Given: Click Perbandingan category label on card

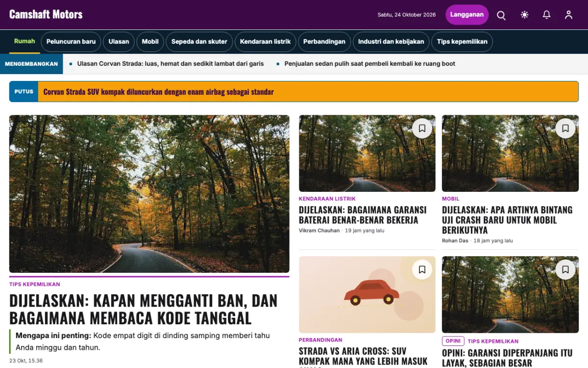Looking at the screenshot, I should 320,340.
